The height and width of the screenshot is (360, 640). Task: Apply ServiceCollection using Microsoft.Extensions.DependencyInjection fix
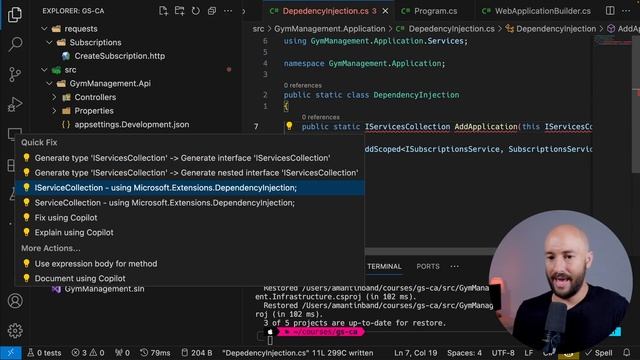pos(189,202)
